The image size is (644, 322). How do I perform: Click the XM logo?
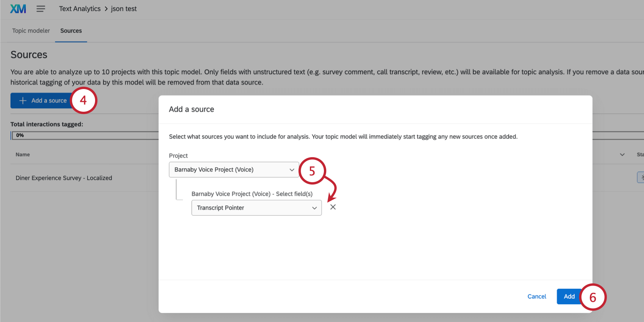pyautogui.click(x=18, y=9)
